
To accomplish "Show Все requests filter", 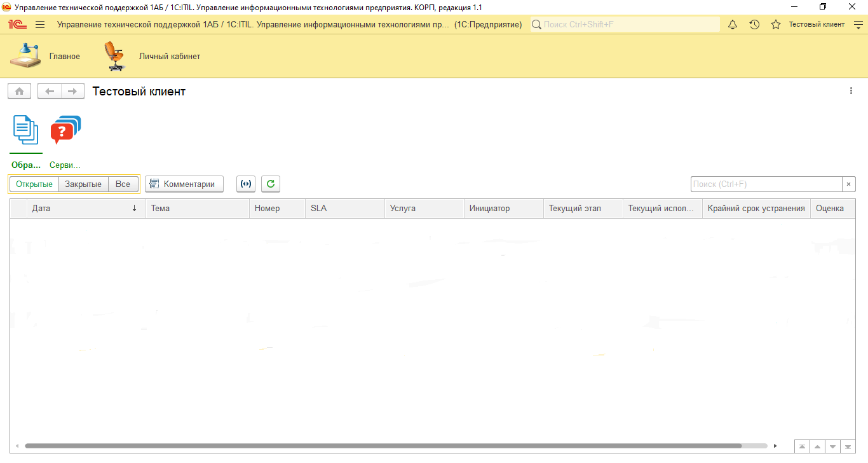I will 123,184.
